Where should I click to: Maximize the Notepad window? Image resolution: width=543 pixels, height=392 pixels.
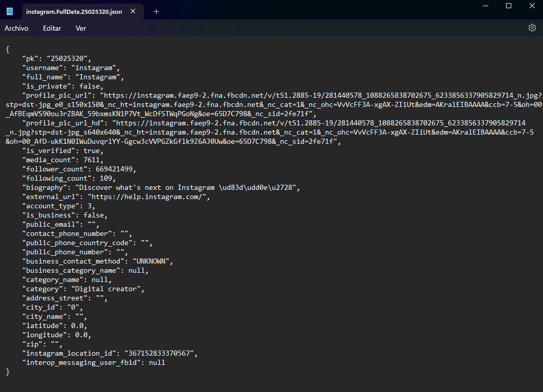[x=509, y=6]
